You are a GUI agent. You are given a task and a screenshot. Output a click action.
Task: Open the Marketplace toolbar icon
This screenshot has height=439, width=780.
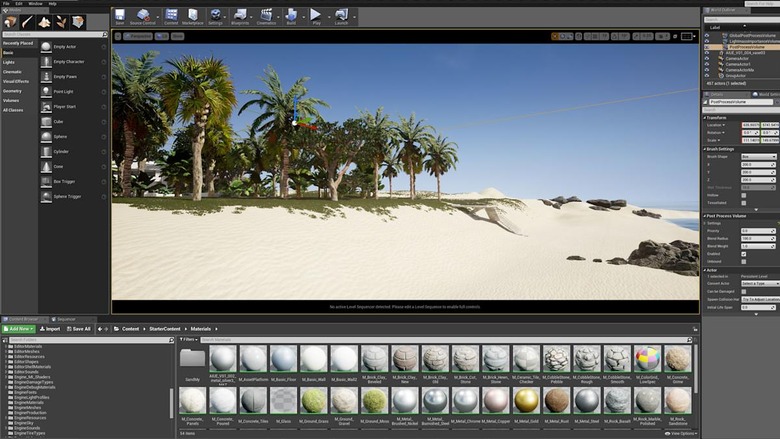[x=193, y=15]
